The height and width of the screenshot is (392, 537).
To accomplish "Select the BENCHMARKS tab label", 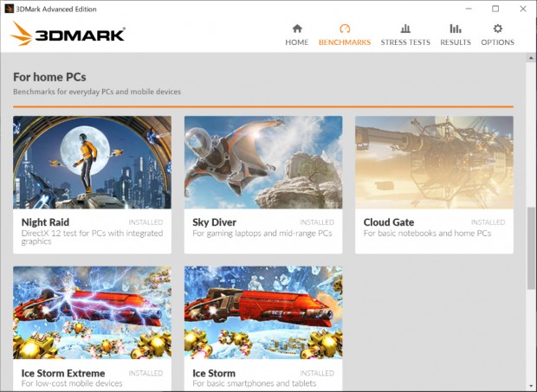I will 345,42.
